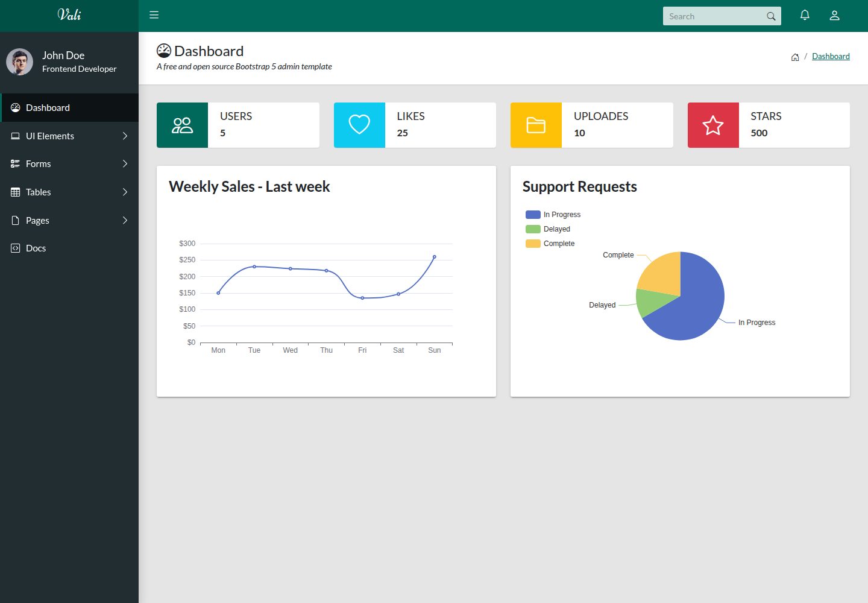Toggle the In Progress legend swatch
868x603 pixels.
533,215
